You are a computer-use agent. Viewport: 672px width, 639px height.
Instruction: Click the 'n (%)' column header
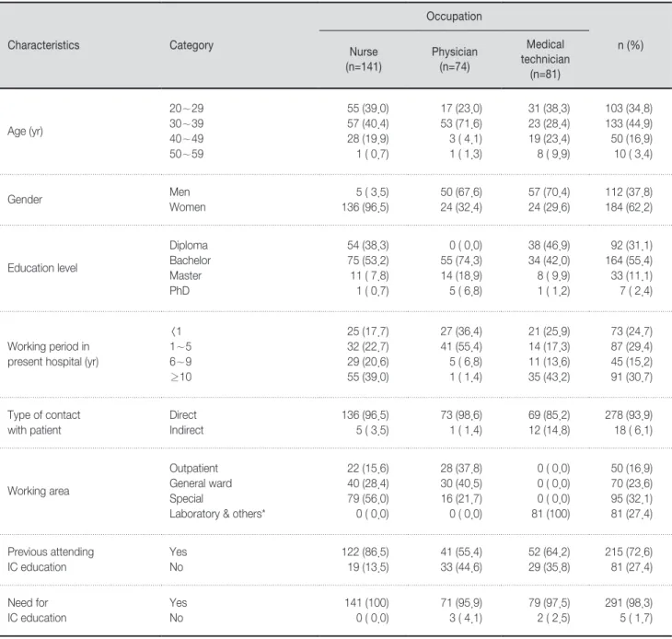pos(631,45)
